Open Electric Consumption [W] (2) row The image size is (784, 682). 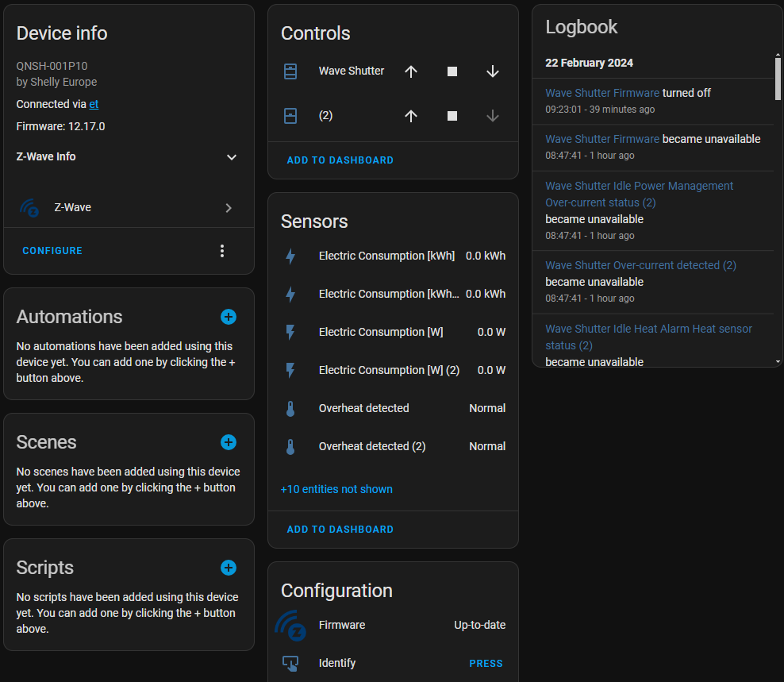tap(393, 370)
